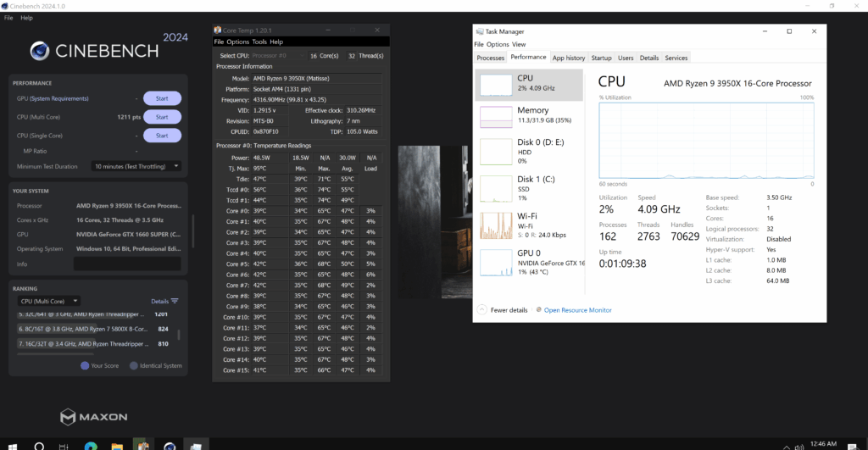Open Minimum Test Duration dropdown
Screen dimensions: 868x450
(136, 167)
